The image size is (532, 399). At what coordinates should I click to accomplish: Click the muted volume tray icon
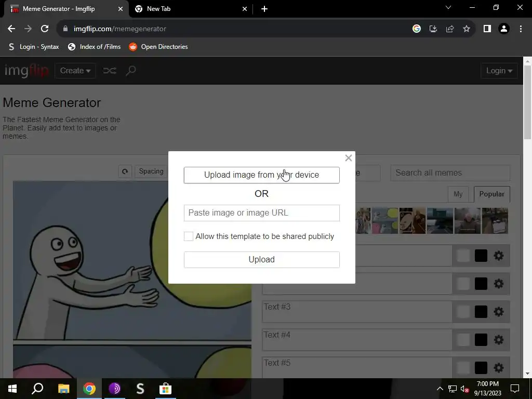click(x=465, y=389)
